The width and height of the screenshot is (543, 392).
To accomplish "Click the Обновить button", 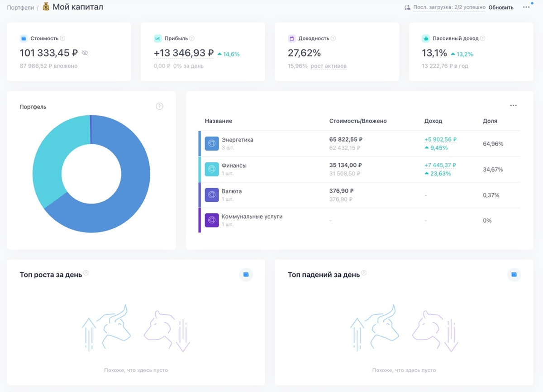I will tap(501, 7).
